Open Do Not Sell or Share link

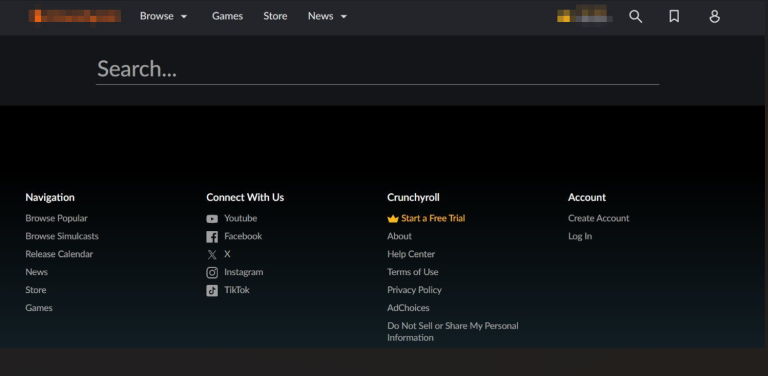453,331
